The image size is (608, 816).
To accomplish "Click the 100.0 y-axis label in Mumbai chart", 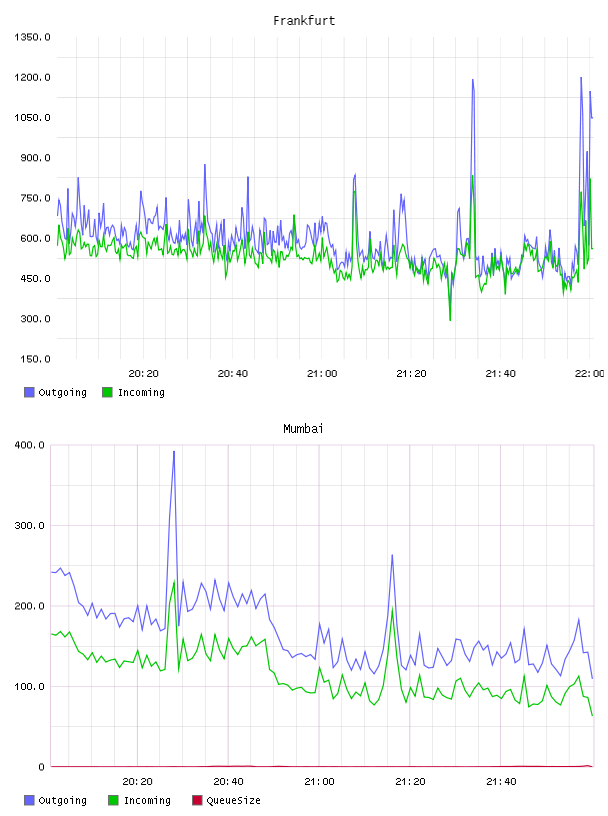I will (x=30, y=686).
